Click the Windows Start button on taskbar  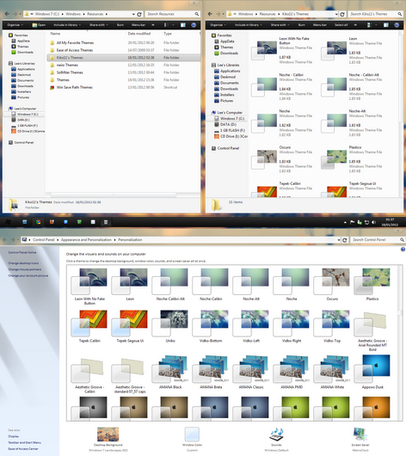tap(8, 222)
